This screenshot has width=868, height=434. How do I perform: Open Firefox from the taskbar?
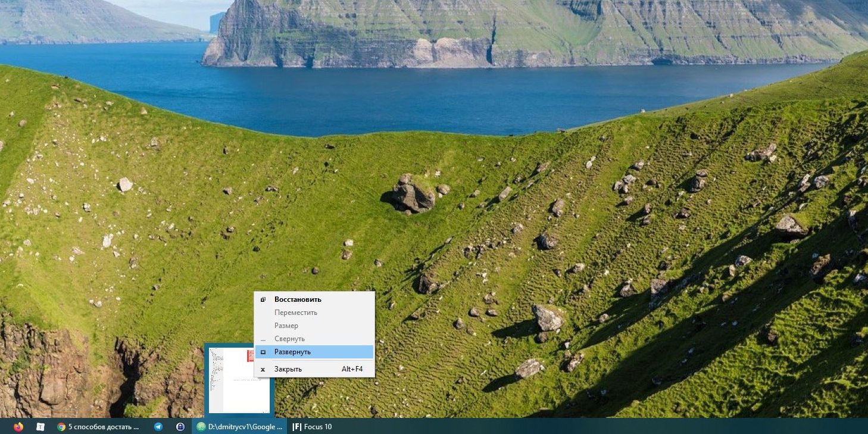point(18,426)
